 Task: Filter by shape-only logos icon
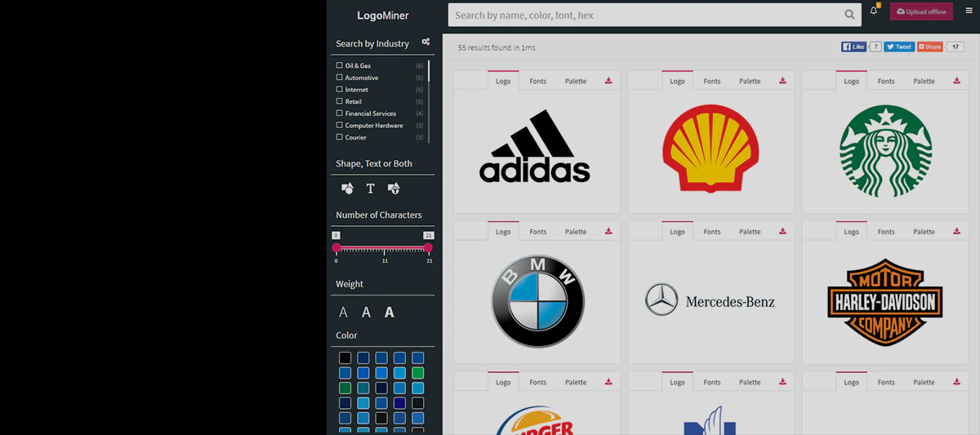click(347, 189)
